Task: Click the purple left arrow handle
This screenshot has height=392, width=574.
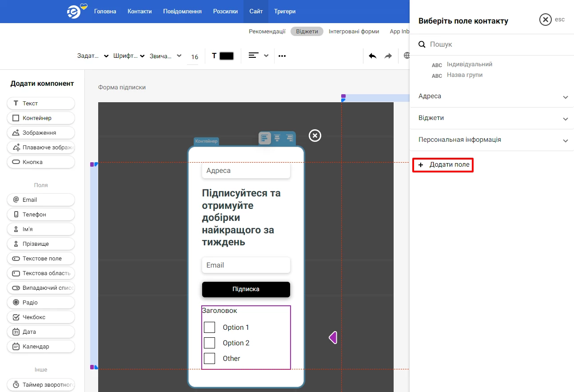Action: [333, 338]
